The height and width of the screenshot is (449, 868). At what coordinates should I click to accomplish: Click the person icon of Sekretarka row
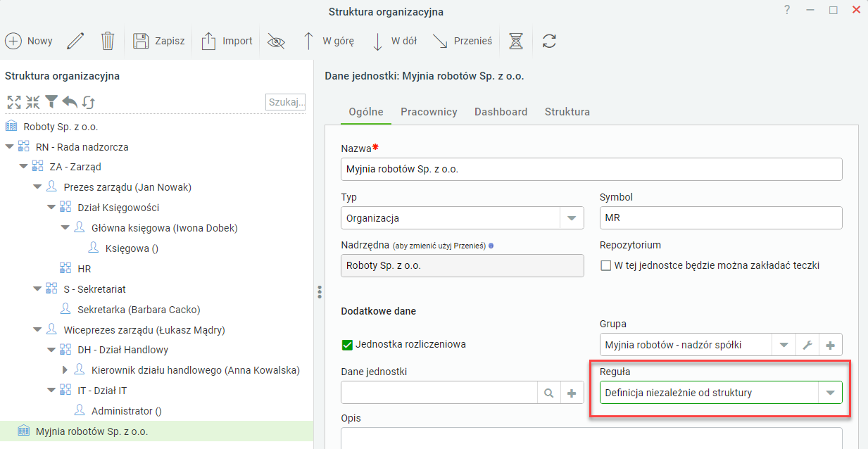66,309
